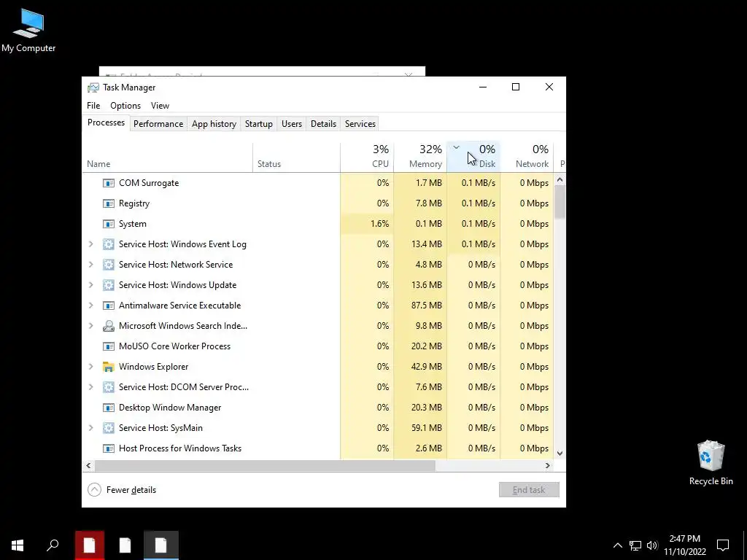
Task: Click the System process icon
Action: 109,224
